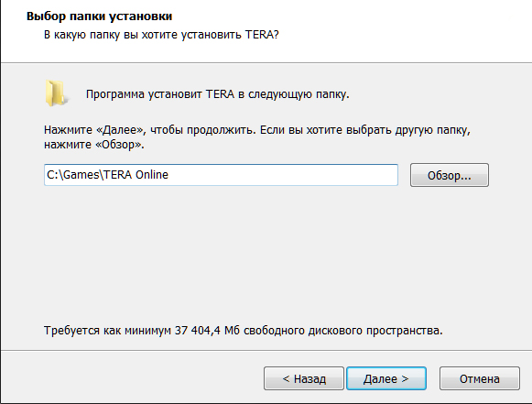Place cursor on TERA Online path text
The width and height of the screenshot is (532, 404).
click(136, 174)
